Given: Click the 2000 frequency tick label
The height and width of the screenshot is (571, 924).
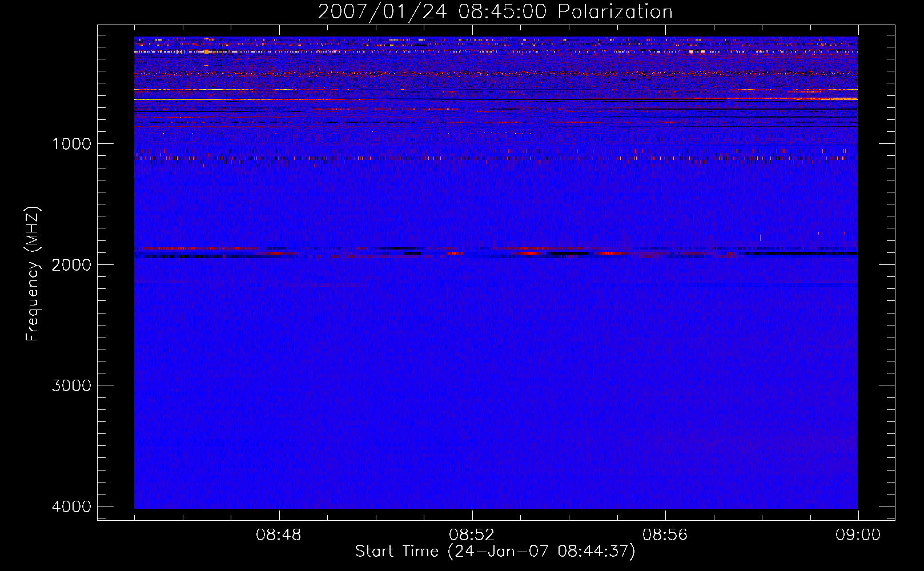Looking at the screenshot, I should (71, 265).
